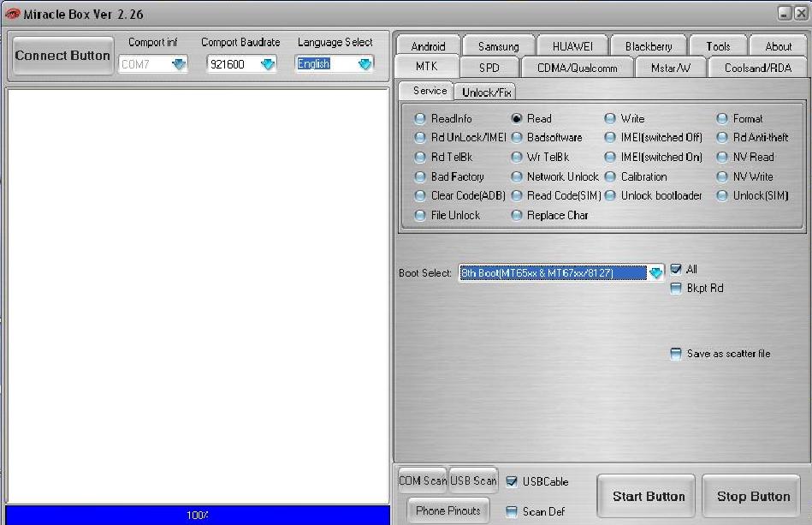Select the Mstar/W tab
The width and height of the screenshot is (812, 525).
click(x=671, y=68)
